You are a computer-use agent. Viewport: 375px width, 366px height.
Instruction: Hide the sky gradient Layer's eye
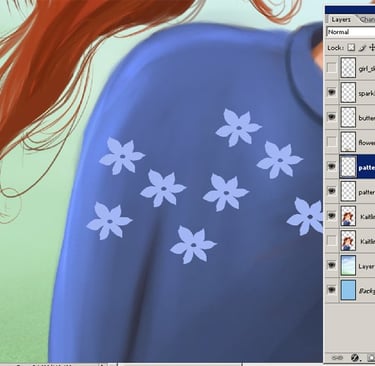click(x=332, y=265)
